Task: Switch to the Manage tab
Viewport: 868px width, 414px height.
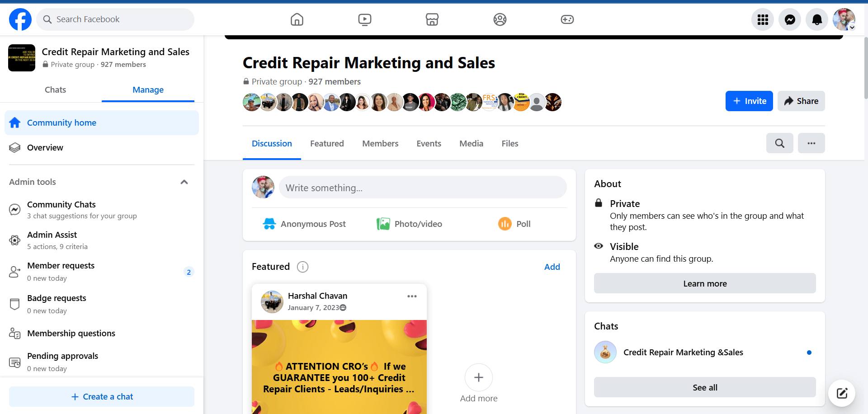Action: tap(148, 90)
